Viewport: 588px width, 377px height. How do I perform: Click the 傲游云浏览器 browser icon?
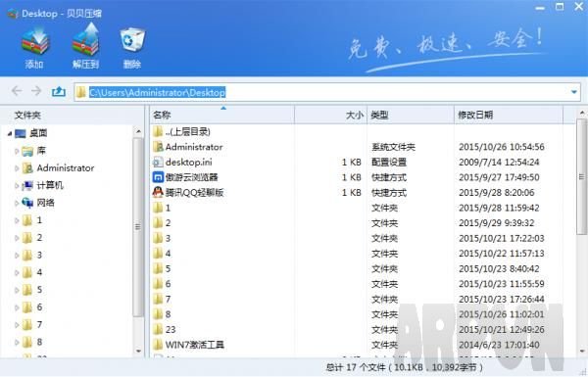point(158,177)
